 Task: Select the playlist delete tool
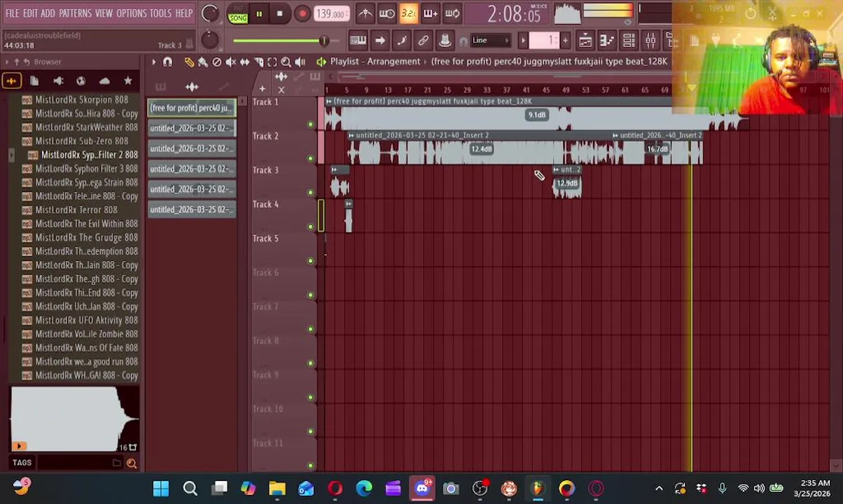point(217,62)
